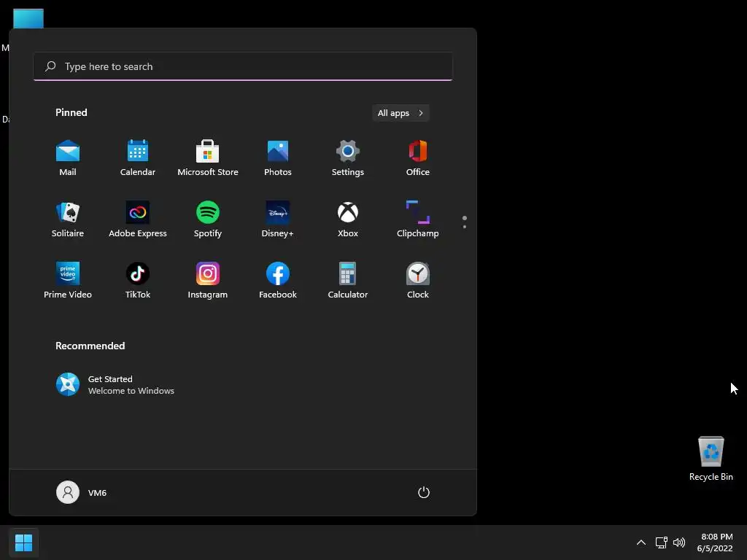Launch Facebook app
The height and width of the screenshot is (560, 747).
click(x=278, y=281)
